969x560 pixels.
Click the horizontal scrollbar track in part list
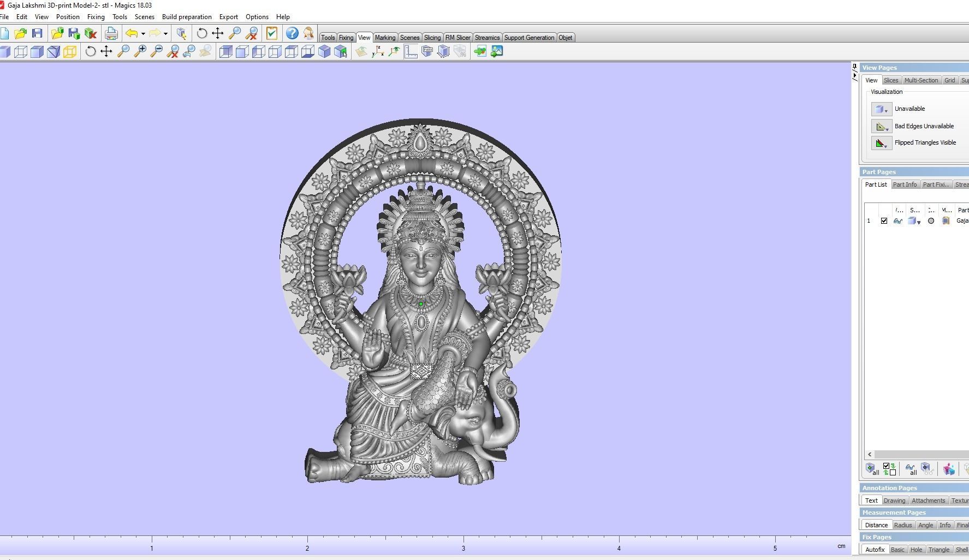pyautogui.click(x=922, y=455)
